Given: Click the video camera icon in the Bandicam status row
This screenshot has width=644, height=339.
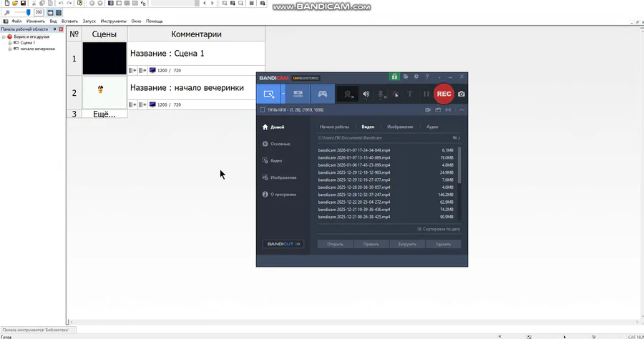Looking at the screenshot, I should (428, 110).
